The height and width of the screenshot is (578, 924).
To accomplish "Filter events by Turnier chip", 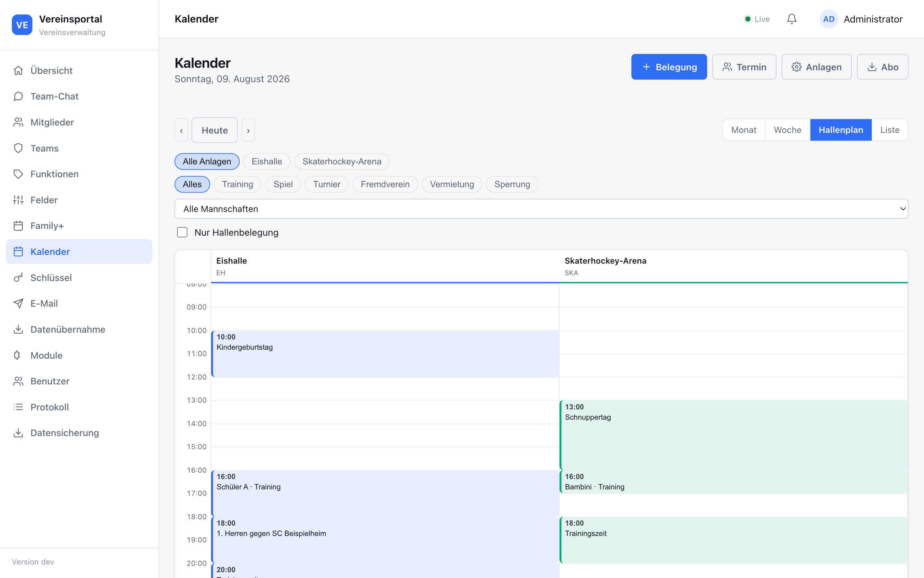I will tap(327, 184).
